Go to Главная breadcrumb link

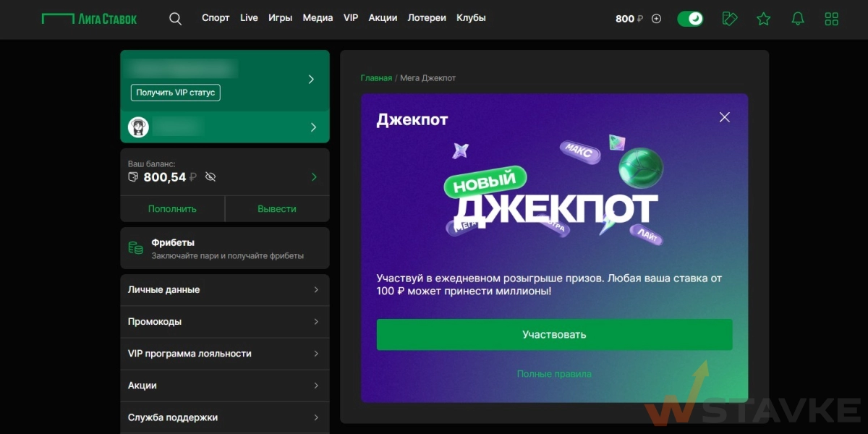pyautogui.click(x=376, y=78)
